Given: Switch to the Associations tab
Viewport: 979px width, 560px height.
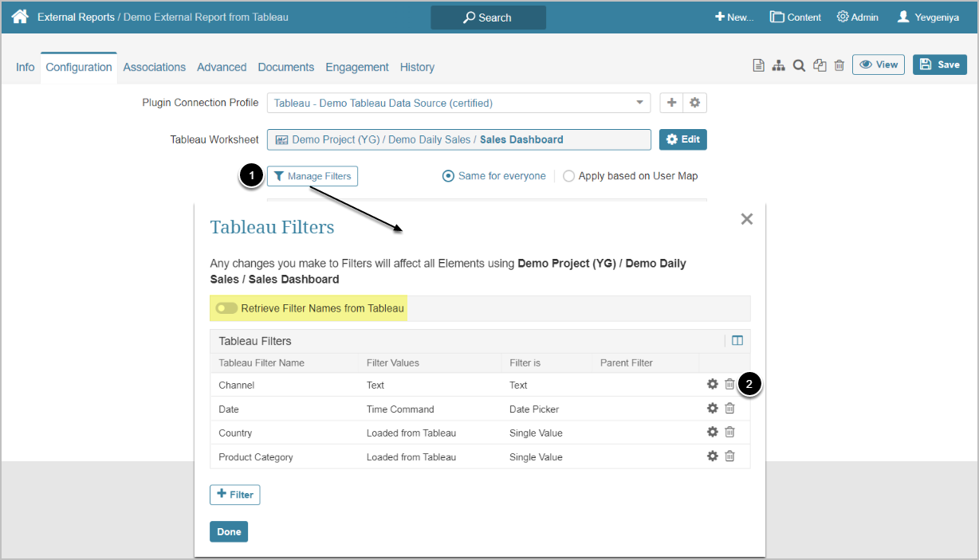Looking at the screenshot, I should (x=154, y=67).
